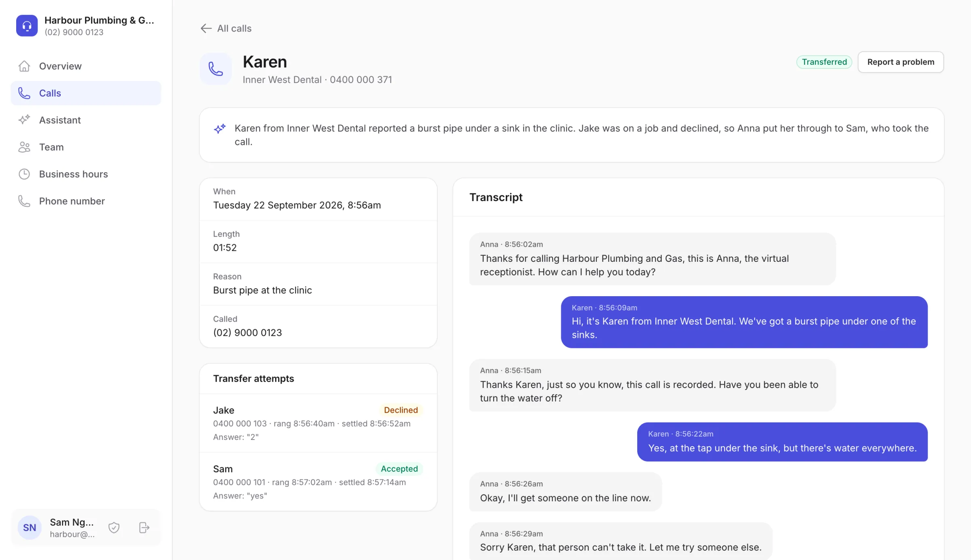Click the Phone number handset icon
Screen dimensions: 971x560
[x=24, y=201]
